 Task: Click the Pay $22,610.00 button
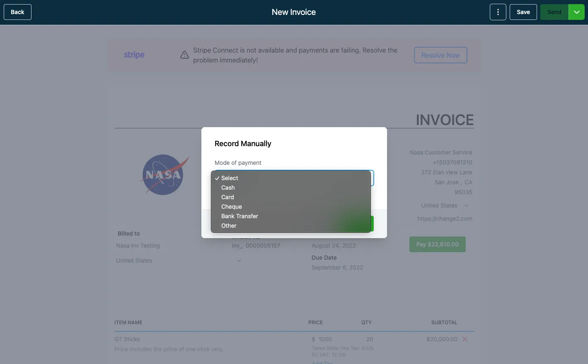[437, 244]
